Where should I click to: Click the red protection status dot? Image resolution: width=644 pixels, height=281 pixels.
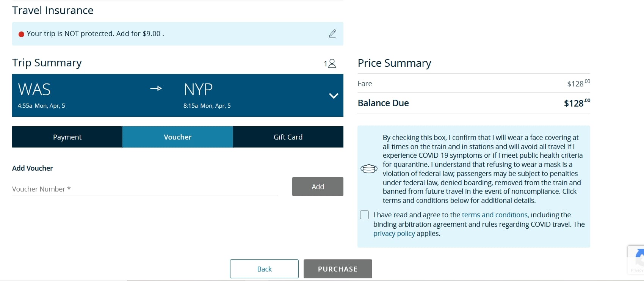pyautogui.click(x=22, y=34)
